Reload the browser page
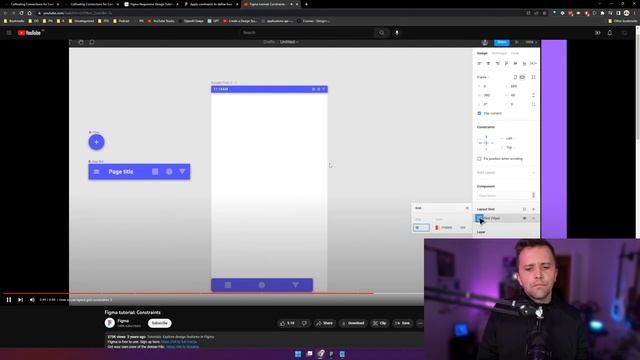640x360 pixels. (x=21, y=13)
